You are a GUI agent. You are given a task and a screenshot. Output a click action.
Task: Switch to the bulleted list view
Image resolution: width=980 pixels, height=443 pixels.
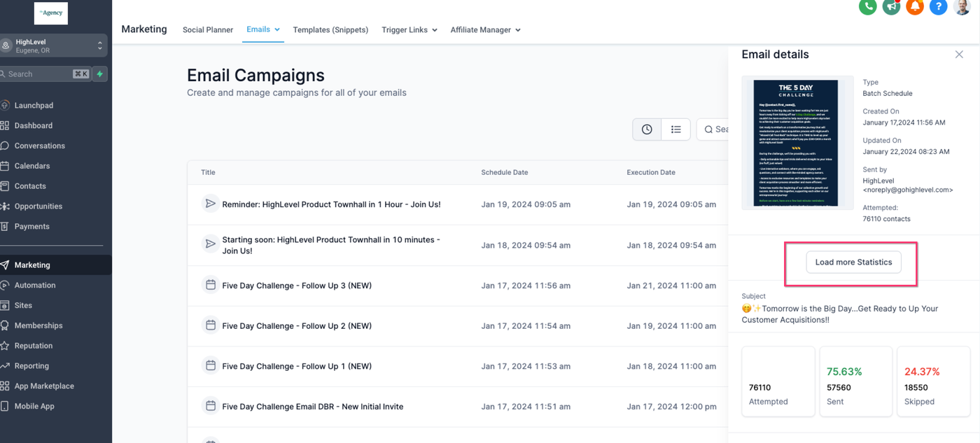tap(675, 129)
